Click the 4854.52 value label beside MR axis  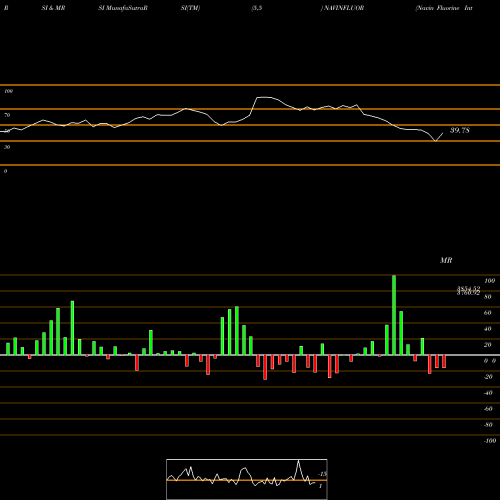(468, 289)
